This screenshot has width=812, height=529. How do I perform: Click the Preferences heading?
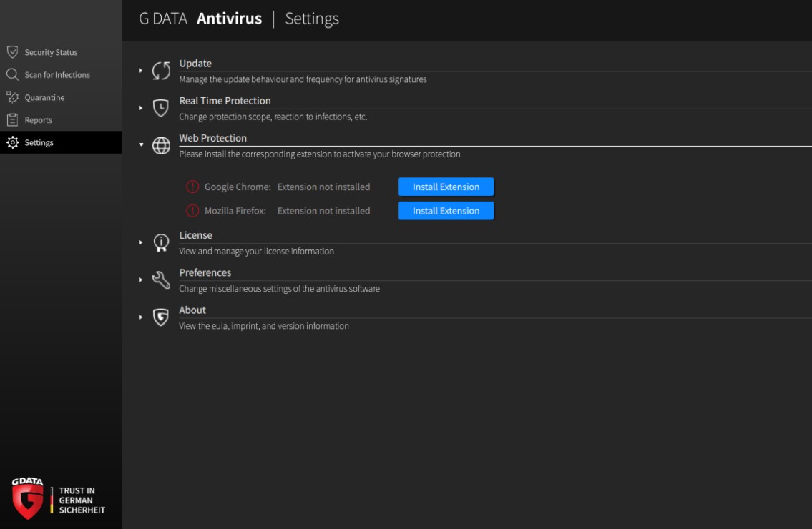[205, 272]
